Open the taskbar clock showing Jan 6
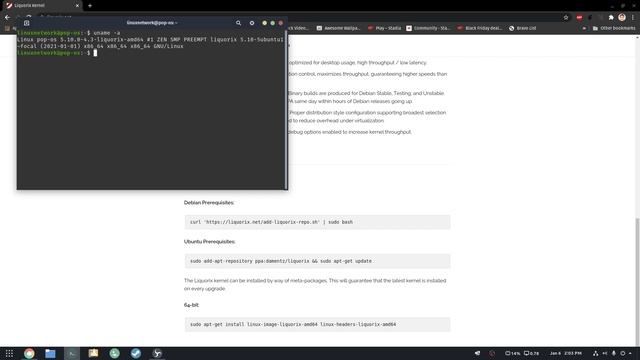The width and height of the screenshot is (640, 360). [x=566, y=353]
